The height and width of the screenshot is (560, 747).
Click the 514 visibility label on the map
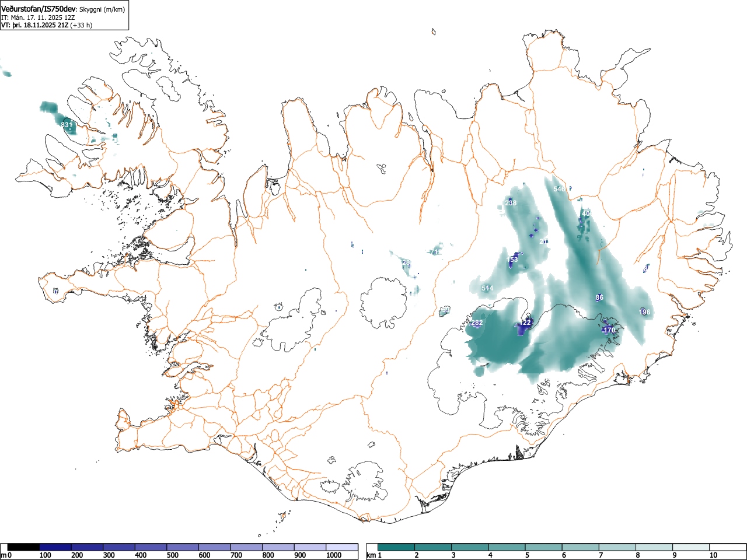point(487,288)
